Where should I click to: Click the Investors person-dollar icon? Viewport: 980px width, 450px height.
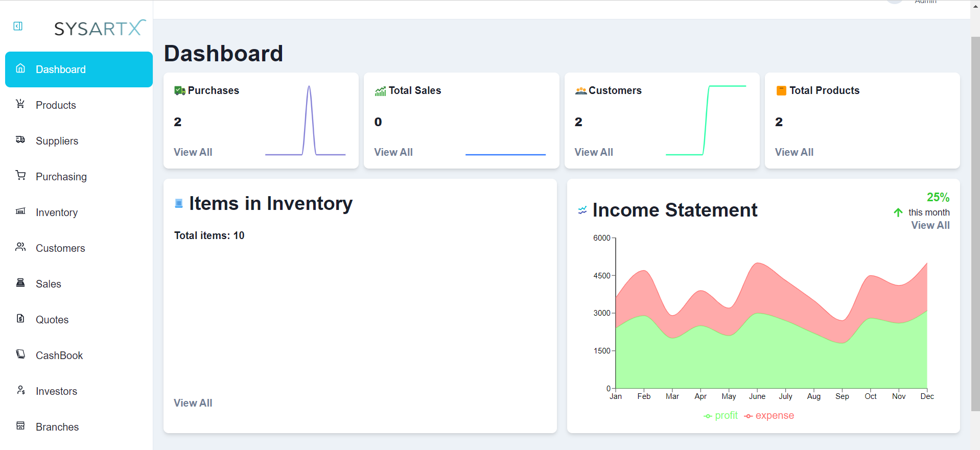[x=20, y=390]
